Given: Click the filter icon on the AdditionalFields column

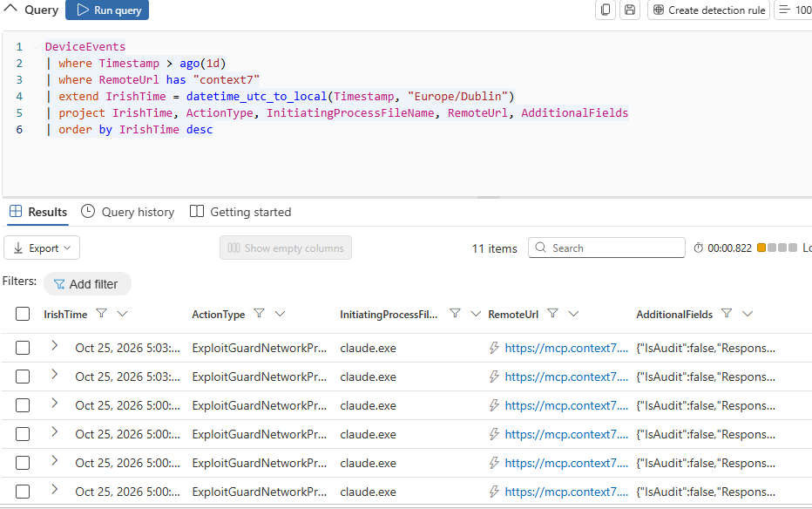Looking at the screenshot, I should [x=727, y=313].
